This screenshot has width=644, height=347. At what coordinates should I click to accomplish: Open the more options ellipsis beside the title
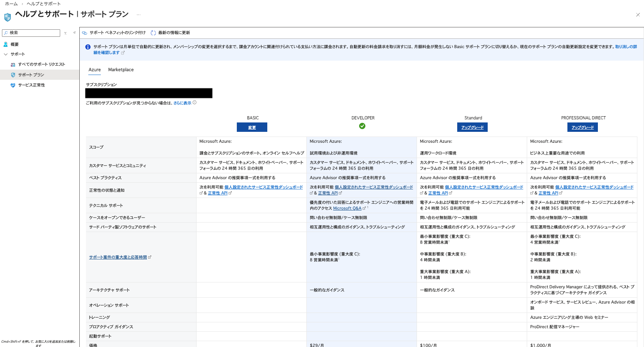pyautogui.click(x=138, y=15)
